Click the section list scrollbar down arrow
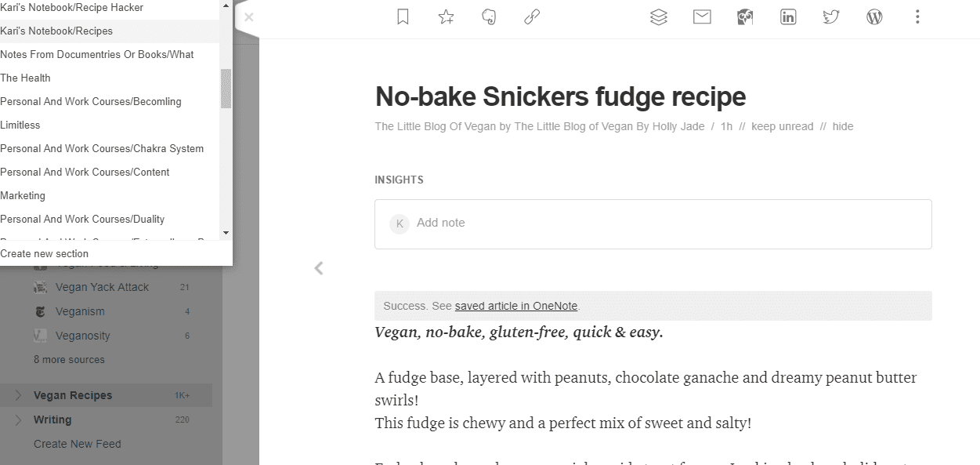This screenshot has height=465, width=980. pos(226,233)
